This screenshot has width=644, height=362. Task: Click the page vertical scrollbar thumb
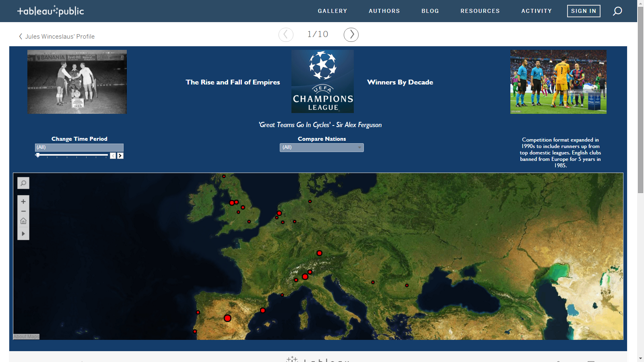[640, 100]
